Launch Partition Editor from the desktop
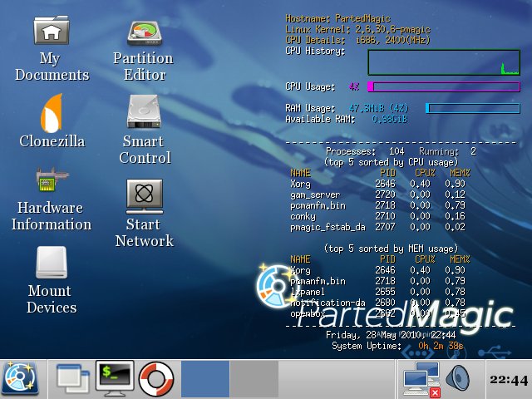The image size is (532, 399). pos(143,32)
